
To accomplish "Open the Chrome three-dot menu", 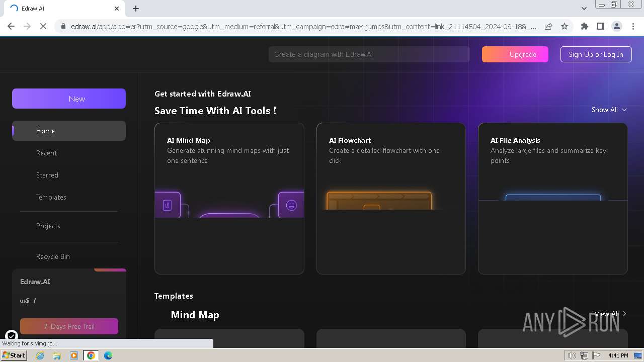I will click(632, 26).
